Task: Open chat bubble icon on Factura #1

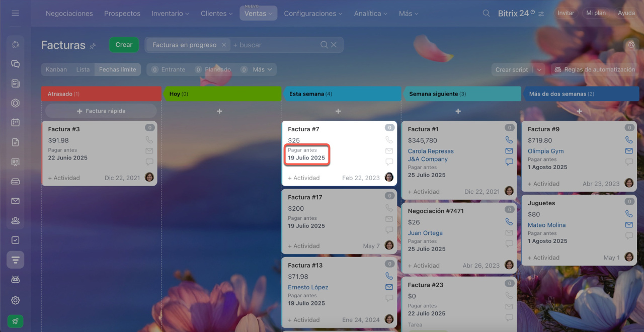Action: (509, 162)
